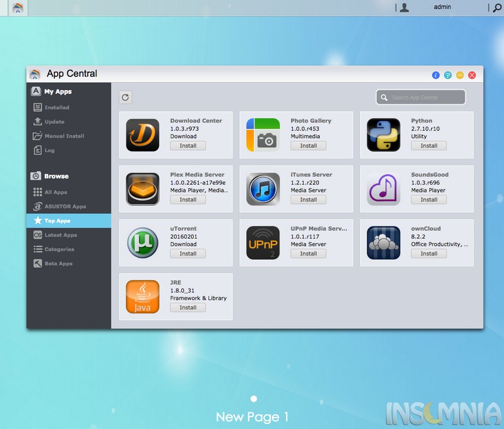Viewport: 504px width, 429px height.
Task: Minimize the App Central window
Action: click(460, 75)
